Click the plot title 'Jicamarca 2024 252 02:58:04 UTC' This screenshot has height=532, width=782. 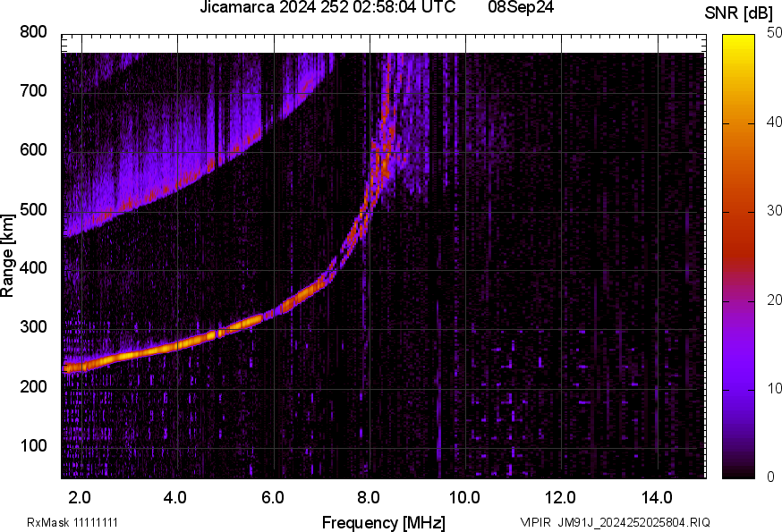(327, 7)
